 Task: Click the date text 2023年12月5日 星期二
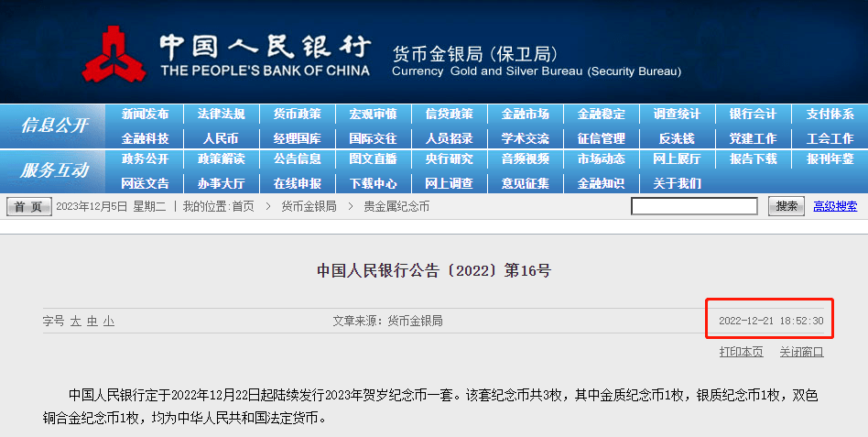click(x=111, y=207)
